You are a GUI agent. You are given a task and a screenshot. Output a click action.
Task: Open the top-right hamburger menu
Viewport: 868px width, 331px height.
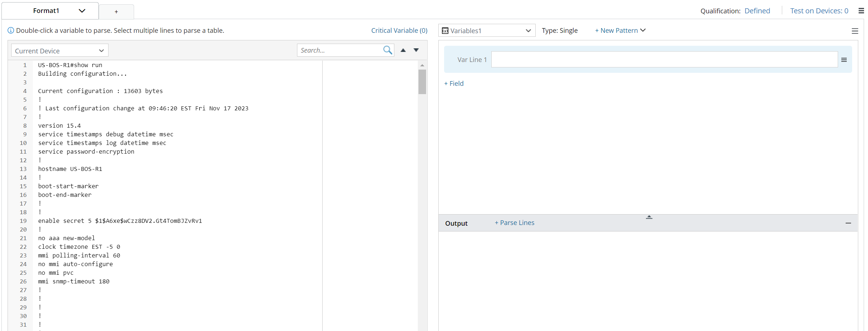tap(861, 11)
